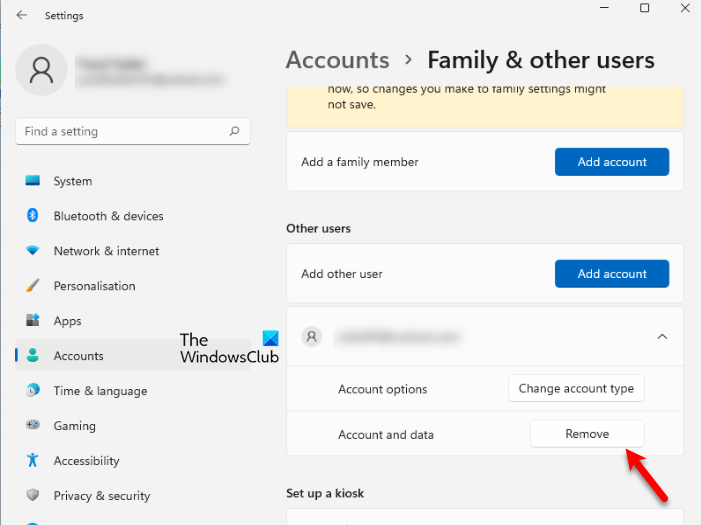Remove the account and data
The width and height of the screenshot is (701, 525).
click(x=587, y=434)
